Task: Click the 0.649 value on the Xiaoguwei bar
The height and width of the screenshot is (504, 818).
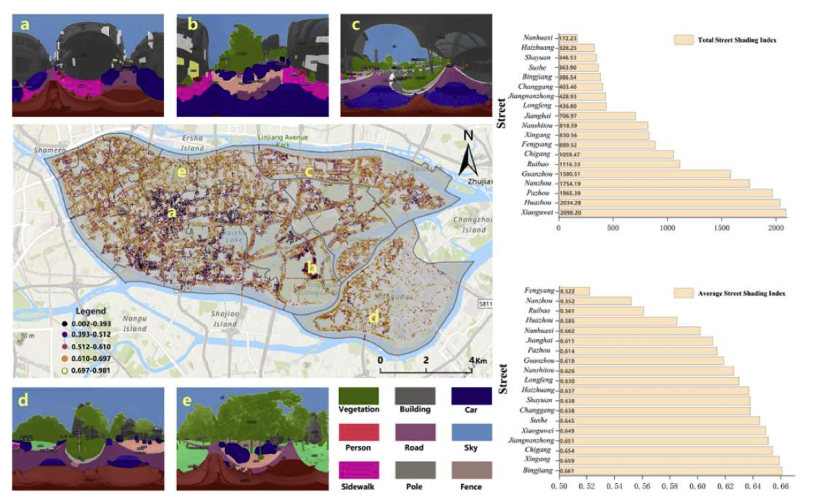Action: point(568,431)
